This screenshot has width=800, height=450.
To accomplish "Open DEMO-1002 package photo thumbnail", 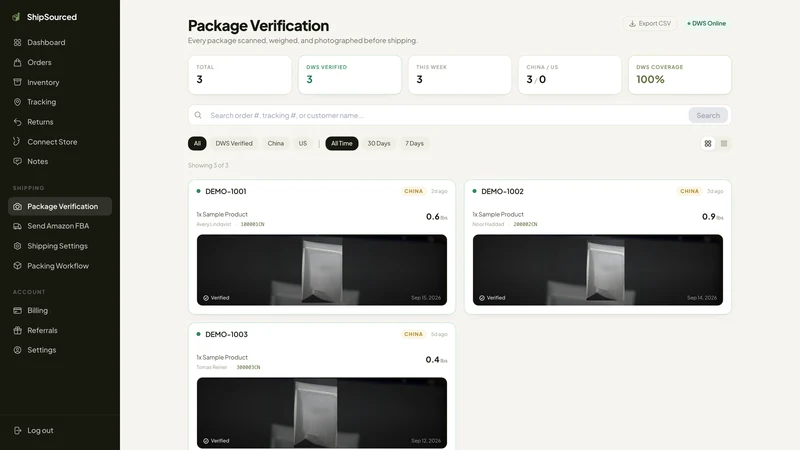I will (x=597, y=270).
